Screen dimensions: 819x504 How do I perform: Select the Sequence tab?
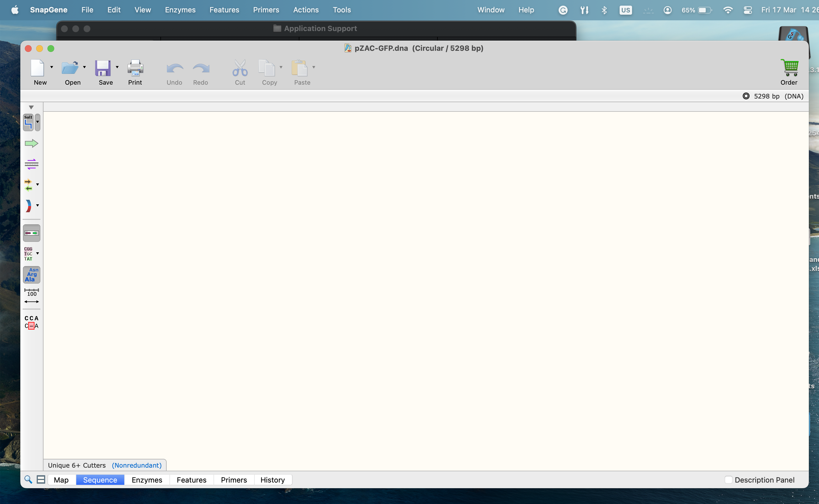point(100,480)
